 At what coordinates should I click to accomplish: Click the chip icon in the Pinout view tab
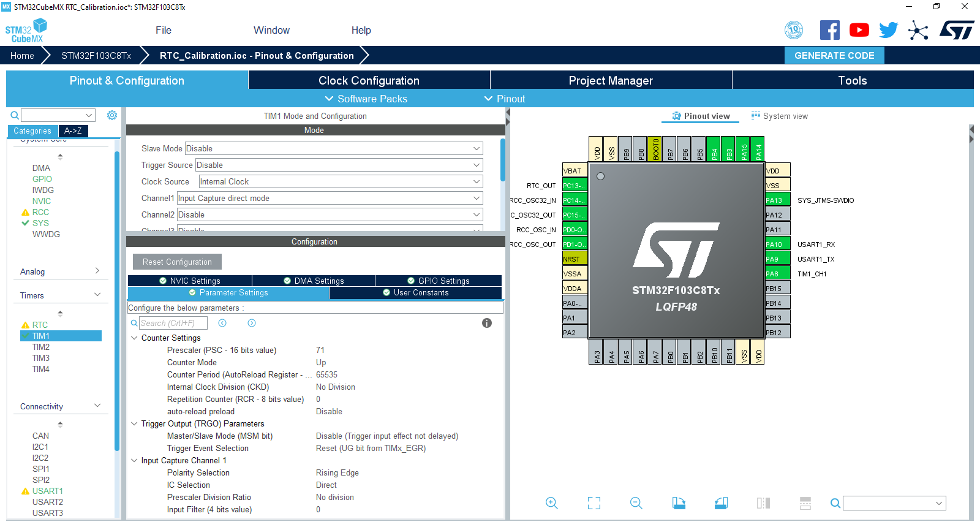click(677, 116)
